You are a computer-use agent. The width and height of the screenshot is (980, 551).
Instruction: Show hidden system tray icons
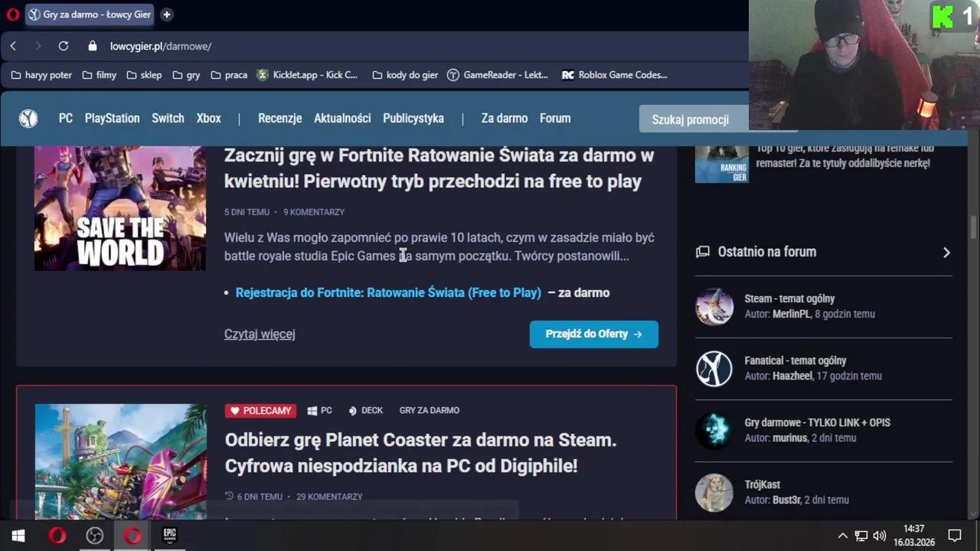tap(843, 536)
